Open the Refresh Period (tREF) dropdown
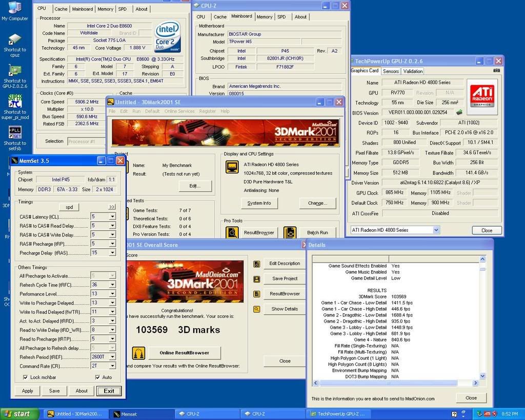The image size is (525, 420). (x=112, y=357)
